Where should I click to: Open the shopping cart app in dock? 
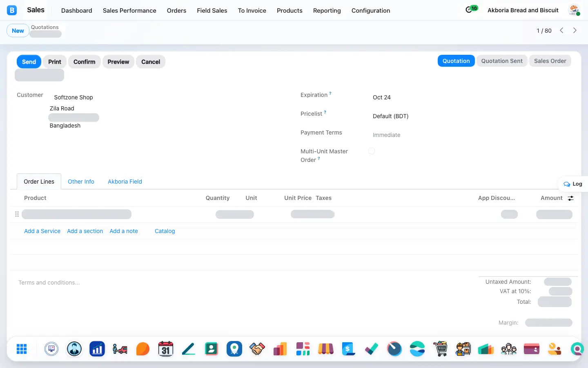click(x=440, y=349)
